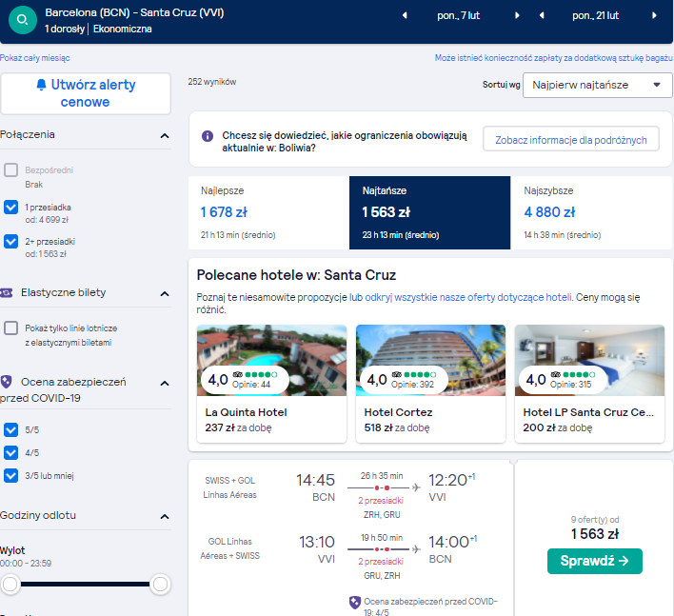Screen dimensions: 674x616
Task: Open the Sortuj wg dropdown
Action: click(x=597, y=85)
